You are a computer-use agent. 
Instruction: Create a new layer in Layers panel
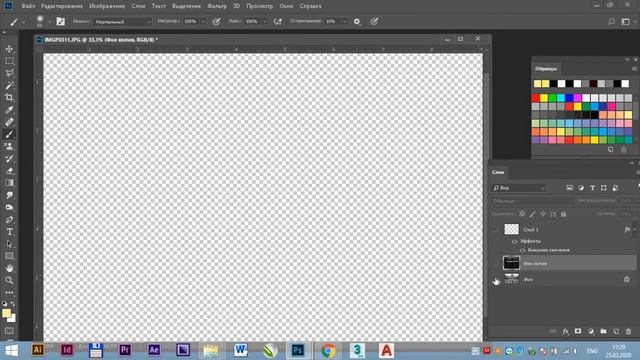[616, 331]
